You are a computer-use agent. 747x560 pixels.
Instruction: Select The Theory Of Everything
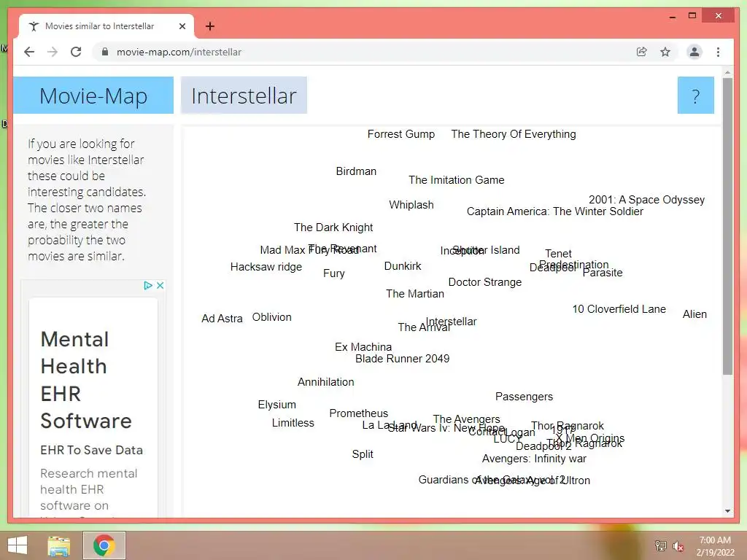[x=514, y=134]
